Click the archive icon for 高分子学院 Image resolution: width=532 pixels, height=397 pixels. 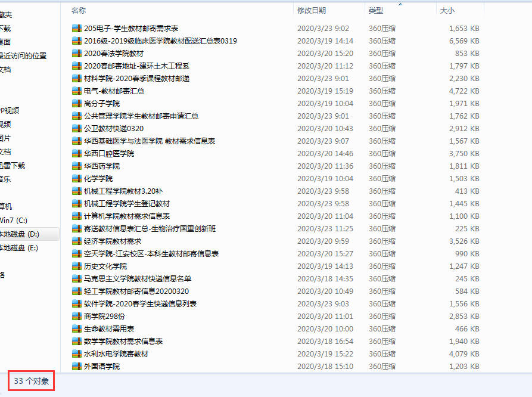pyautogui.click(x=76, y=104)
